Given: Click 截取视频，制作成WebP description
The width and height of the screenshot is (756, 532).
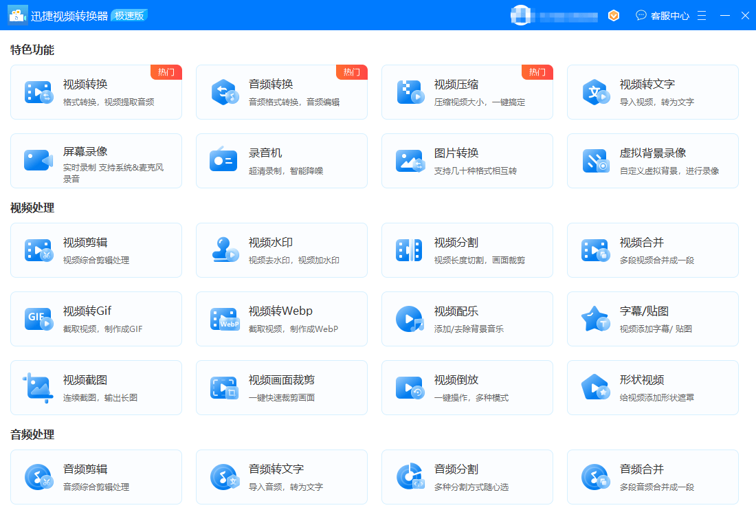Looking at the screenshot, I should [x=293, y=329].
